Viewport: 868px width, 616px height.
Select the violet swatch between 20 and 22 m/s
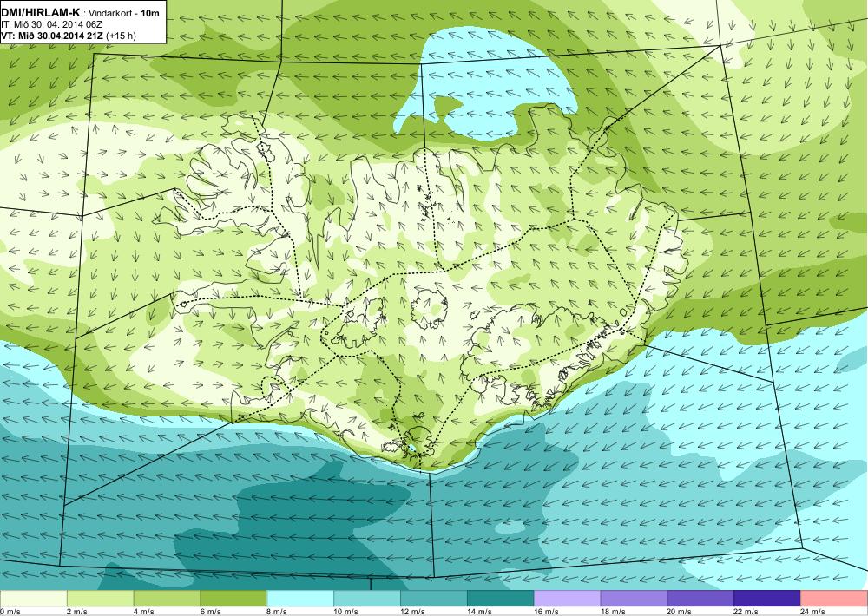700,599
